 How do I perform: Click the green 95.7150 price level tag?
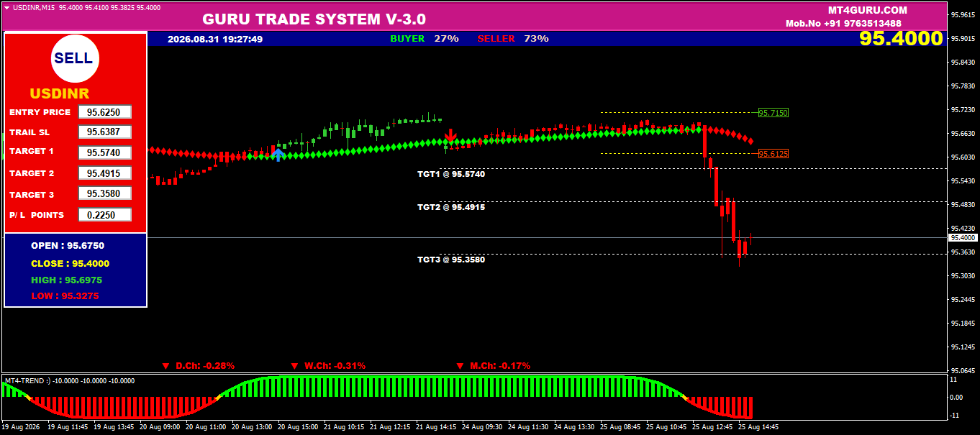[x=773, y=113]
